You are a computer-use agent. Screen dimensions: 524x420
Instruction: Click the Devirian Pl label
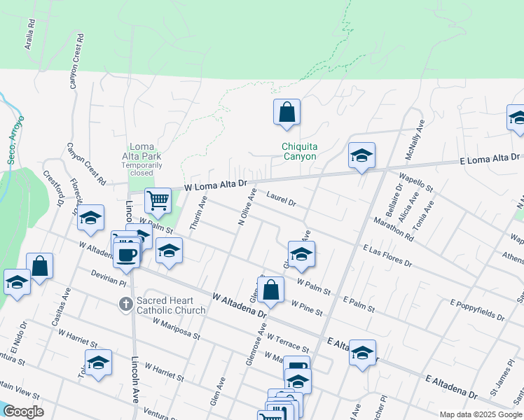point(109,278)
